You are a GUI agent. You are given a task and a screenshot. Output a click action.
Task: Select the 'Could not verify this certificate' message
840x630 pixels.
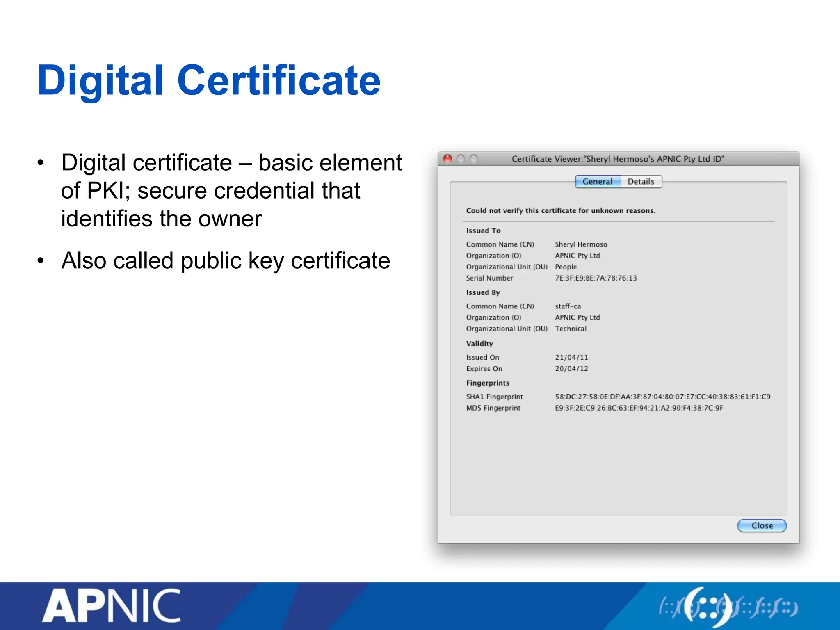561,210
